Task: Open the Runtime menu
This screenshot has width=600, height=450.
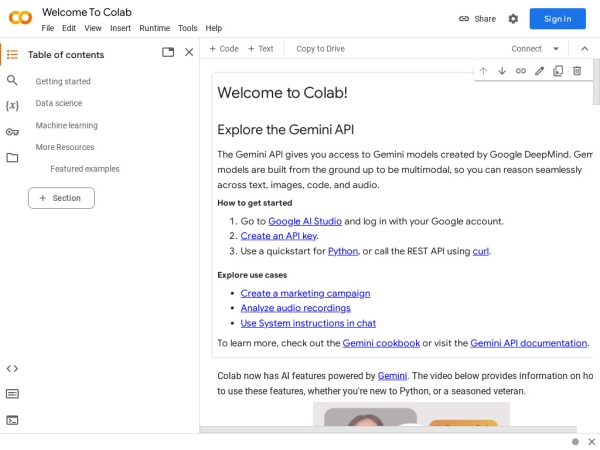Action: tap(155, 28)
